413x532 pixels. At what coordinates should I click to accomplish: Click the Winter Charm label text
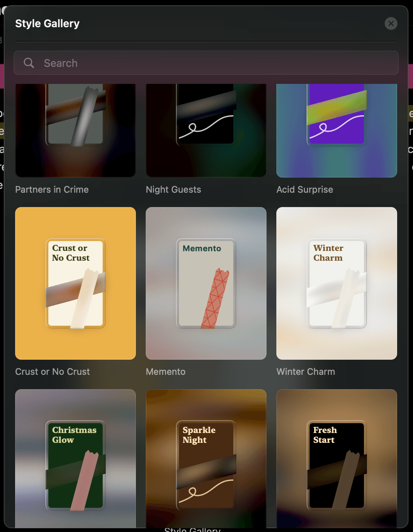306,372
